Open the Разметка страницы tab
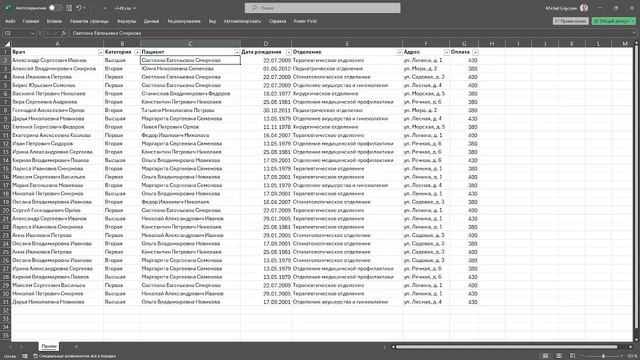Viewport: 640px width, 360px height. [x=89, y=21]
